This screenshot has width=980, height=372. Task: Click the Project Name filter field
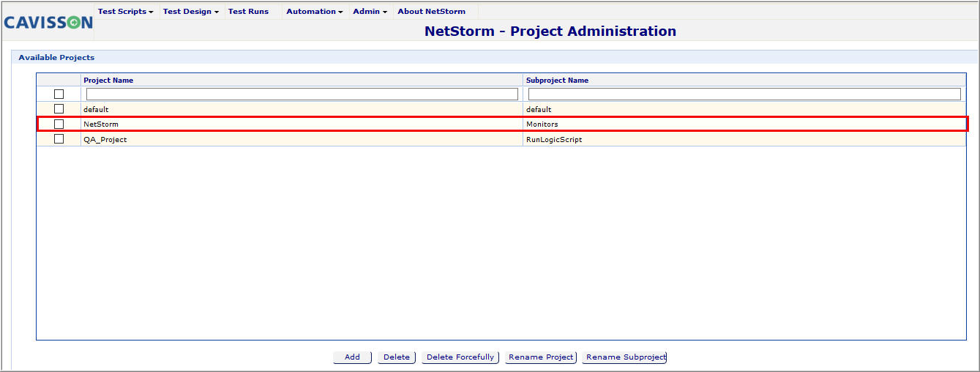click(302, 94)
